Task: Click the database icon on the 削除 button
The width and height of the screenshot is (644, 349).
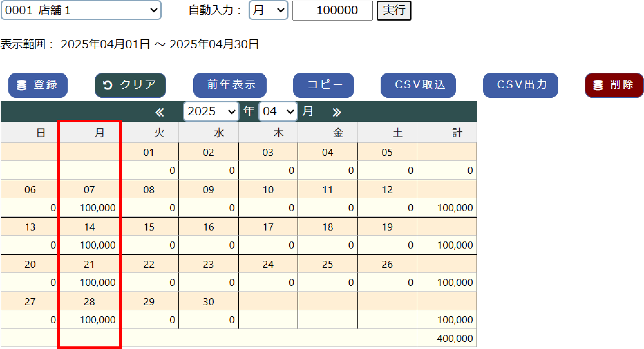Action: click(x=599, y=85)
